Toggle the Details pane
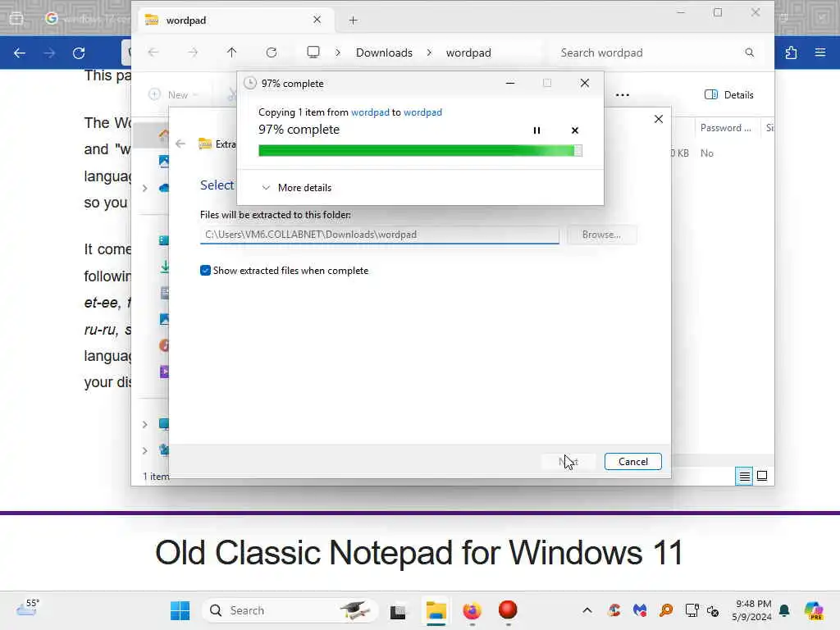The width and height of the screenshot is (840, 630). point(729,95)
